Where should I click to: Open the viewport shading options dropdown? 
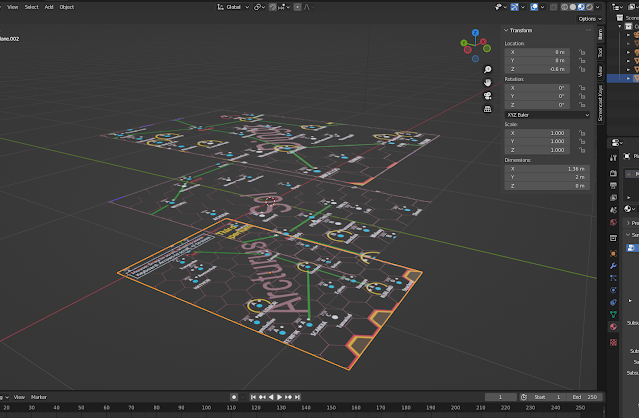tap(598, 7)
